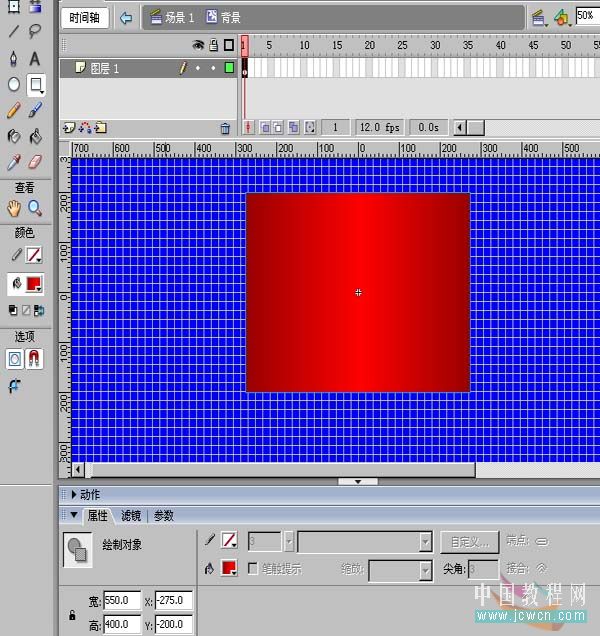Open the Edit Symbols dropdown

tap(563, 17)
